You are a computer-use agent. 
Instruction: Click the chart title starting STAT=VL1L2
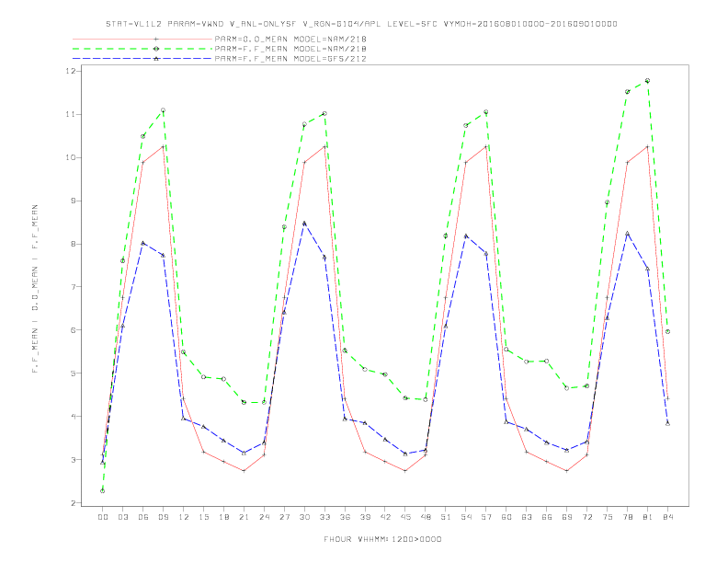pos(361,24)
